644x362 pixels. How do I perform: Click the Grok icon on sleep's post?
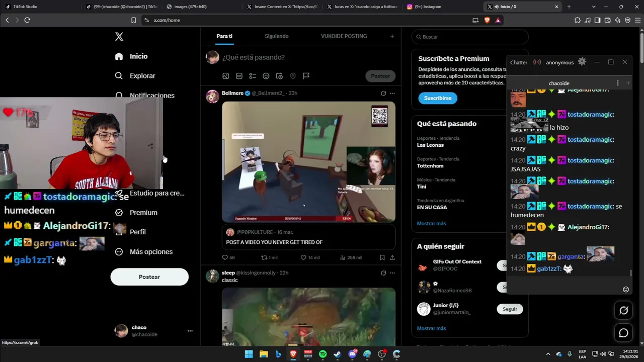383,273
